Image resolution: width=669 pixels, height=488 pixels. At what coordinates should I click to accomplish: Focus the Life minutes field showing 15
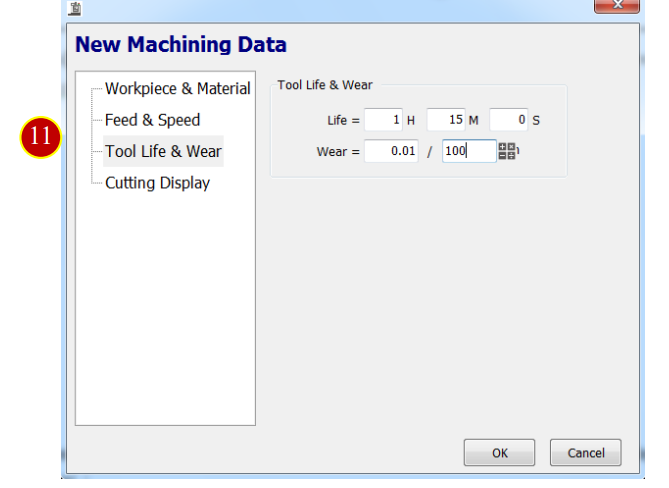click(446, 120)
